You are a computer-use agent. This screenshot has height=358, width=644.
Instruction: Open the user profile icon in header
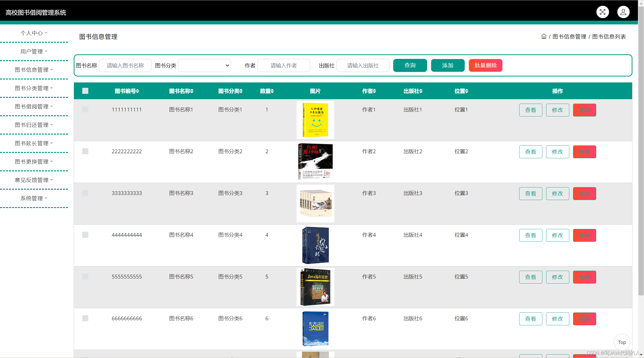623,12
